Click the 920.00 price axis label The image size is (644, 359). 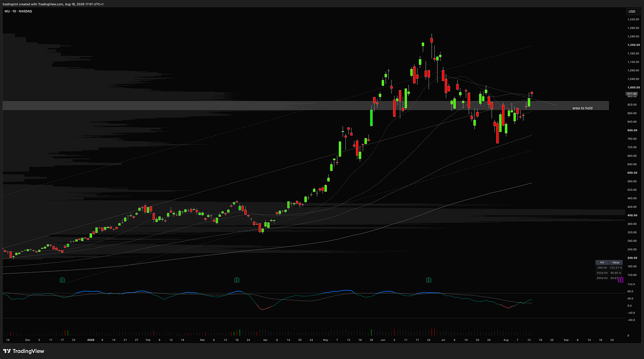pos(631,104)
